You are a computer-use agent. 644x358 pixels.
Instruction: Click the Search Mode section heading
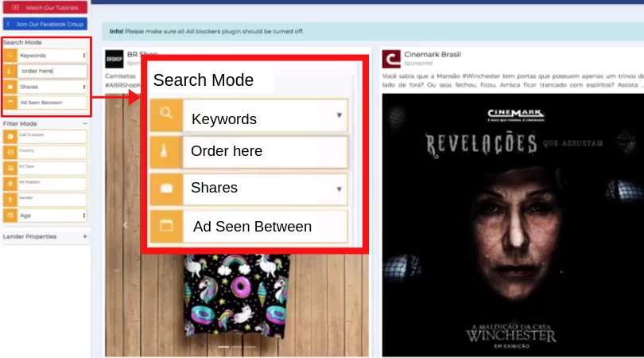click(22, 42)
